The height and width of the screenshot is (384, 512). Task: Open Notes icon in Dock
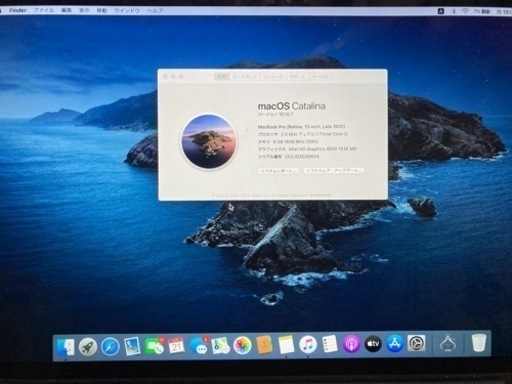click(286, 345)
